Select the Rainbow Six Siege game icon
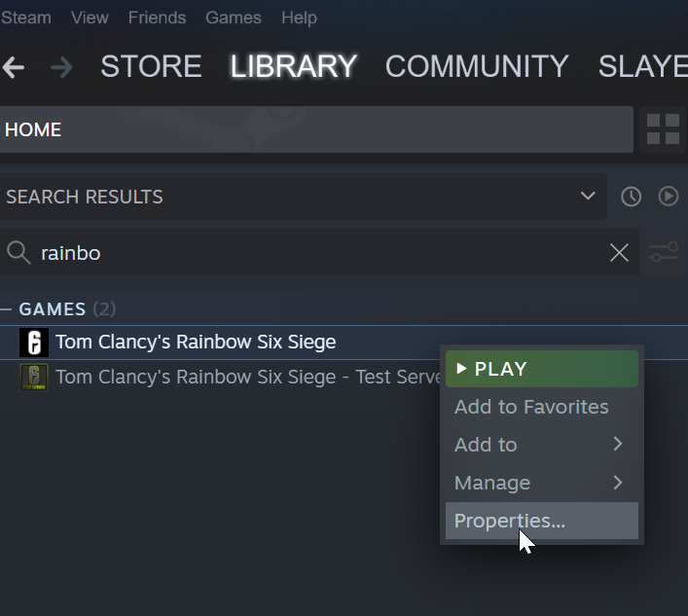The image size is (688, 616). (34, 343)
